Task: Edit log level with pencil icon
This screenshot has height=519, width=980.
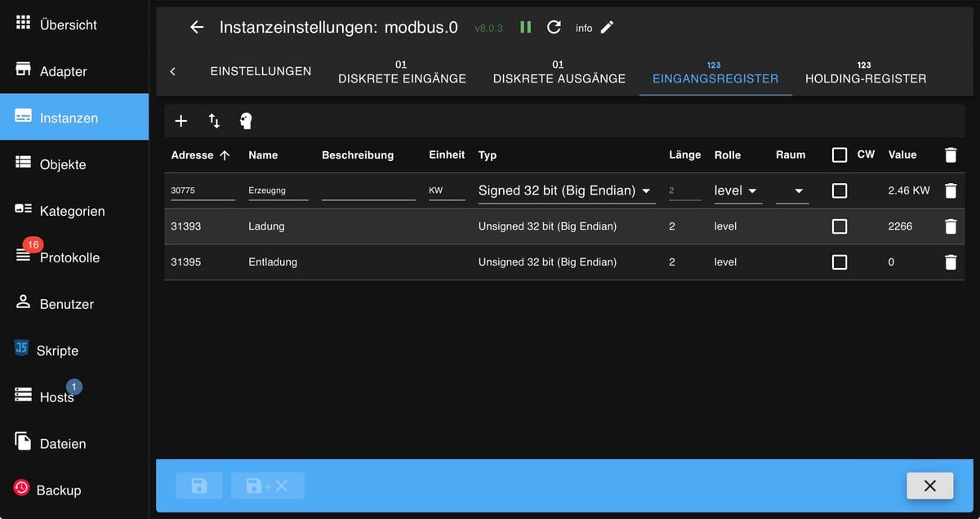Action: 607,27
